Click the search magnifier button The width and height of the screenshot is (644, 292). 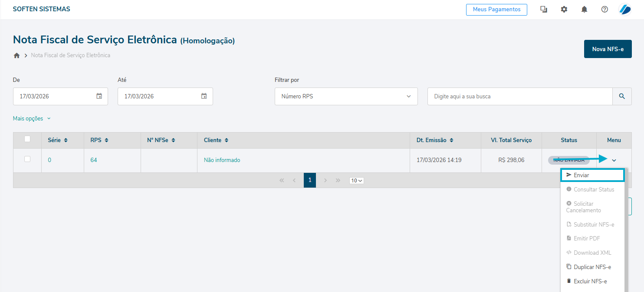(622, 96)
